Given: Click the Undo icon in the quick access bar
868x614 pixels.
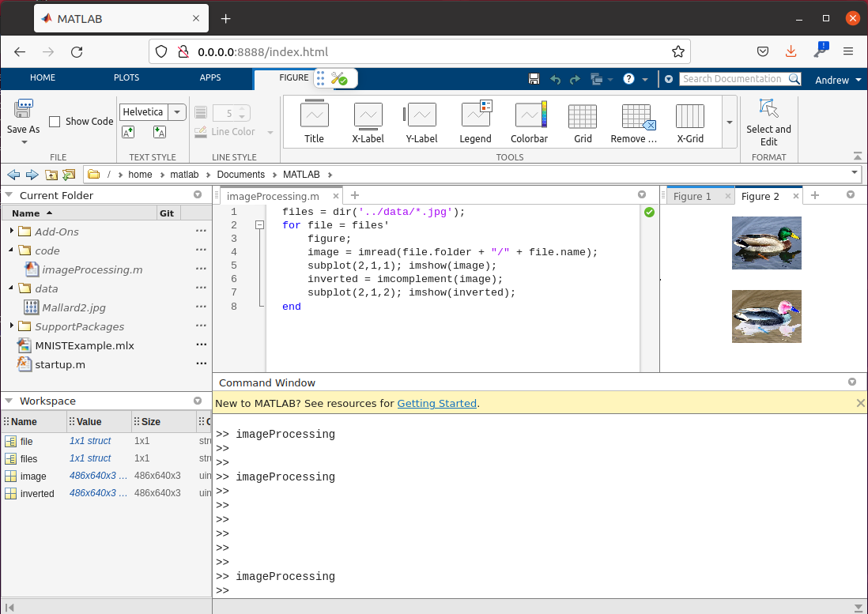Looking at the screenshot, I should tap(557, 78).
